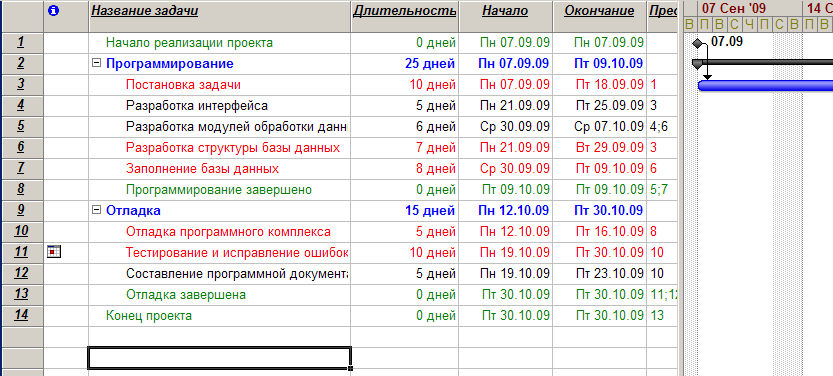Select task Отладка завершена

186,295
